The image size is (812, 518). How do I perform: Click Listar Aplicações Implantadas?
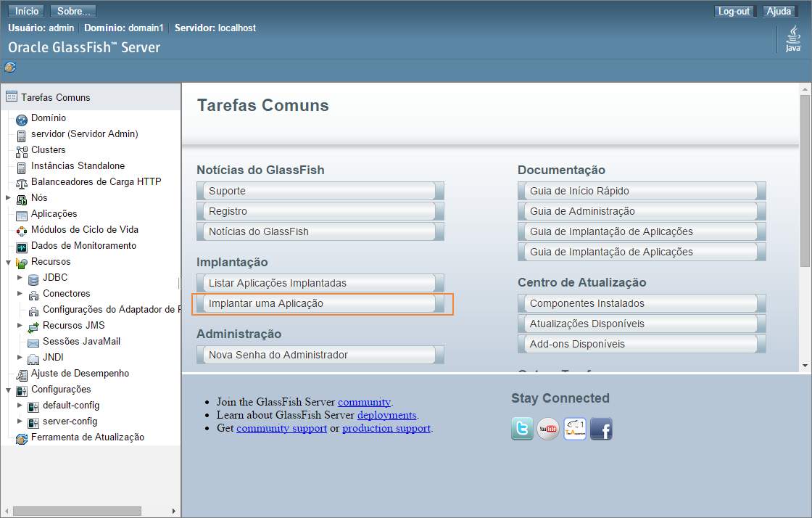pos(320,283)
